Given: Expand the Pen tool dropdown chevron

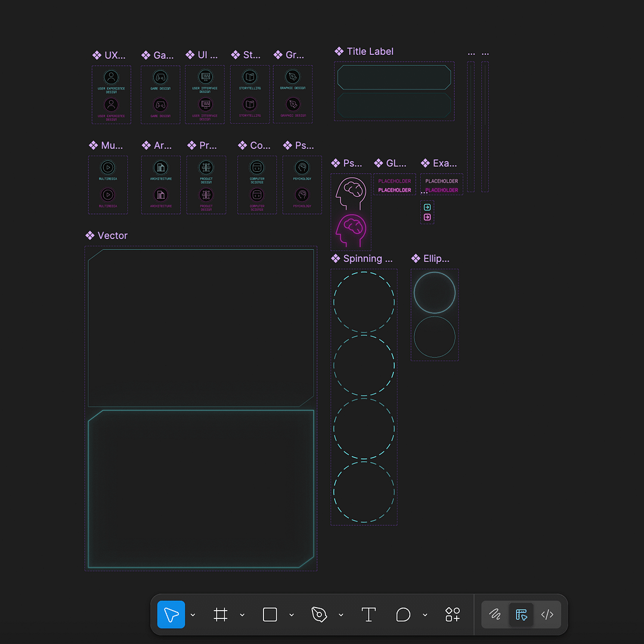Looking at the screenshot, I should click(x=340, y=614).
